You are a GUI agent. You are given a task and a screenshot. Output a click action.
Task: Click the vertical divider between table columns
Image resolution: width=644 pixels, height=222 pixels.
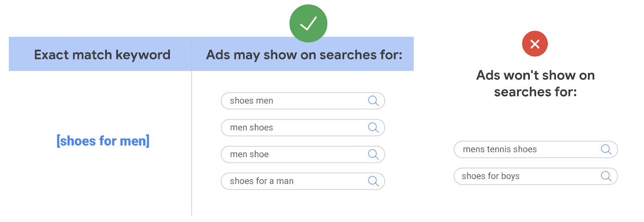[x=192, y=126]
